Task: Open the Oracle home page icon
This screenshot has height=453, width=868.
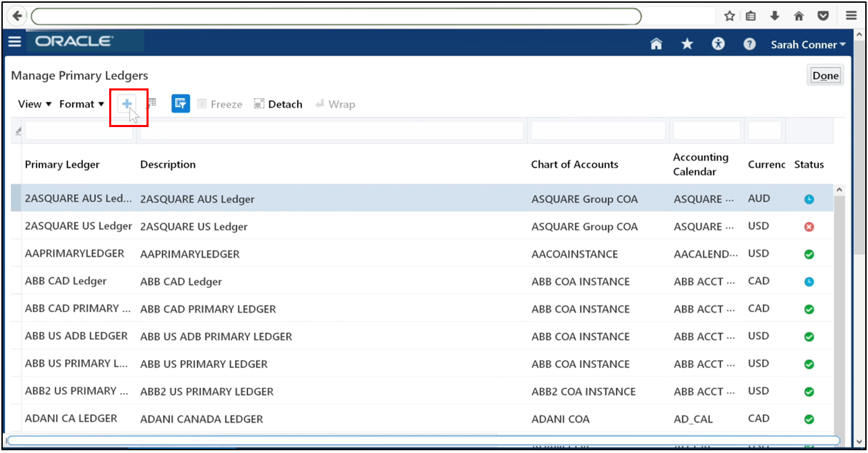Action: tap(656, 44)
